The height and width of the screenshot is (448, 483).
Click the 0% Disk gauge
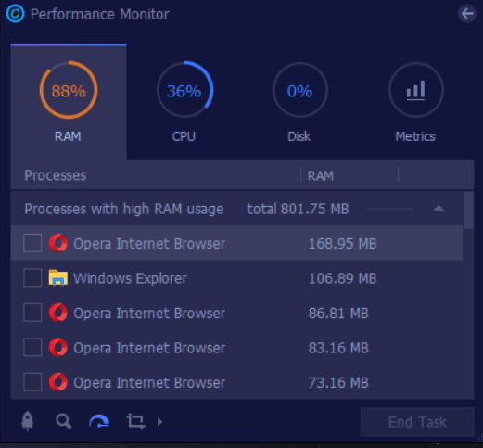(299, 90)
